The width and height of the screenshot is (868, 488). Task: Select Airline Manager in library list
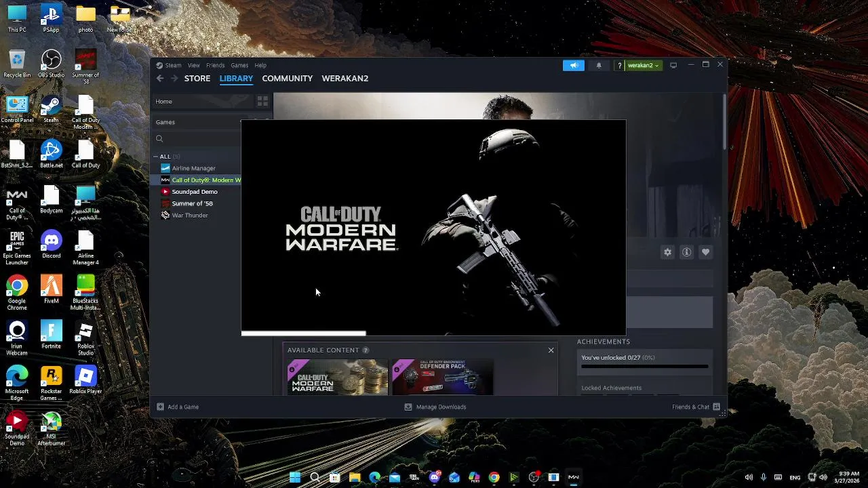tap(194, 168)
